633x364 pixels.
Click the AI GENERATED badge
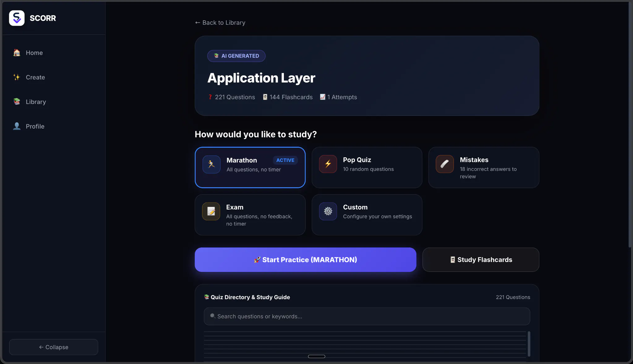pos(236,56)
